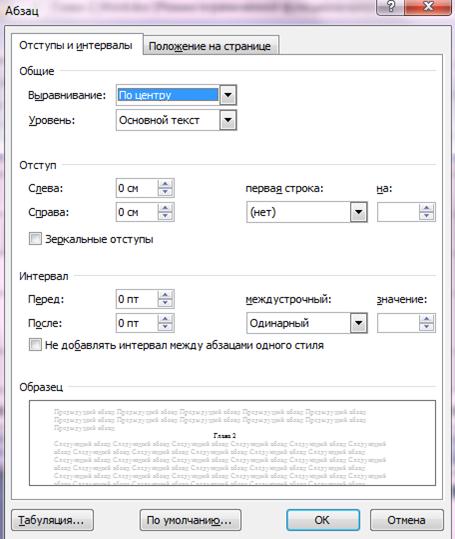This screenshot has width=455, height=539.
Task: Click the Справа indent input field
Action: click(137, 212)
